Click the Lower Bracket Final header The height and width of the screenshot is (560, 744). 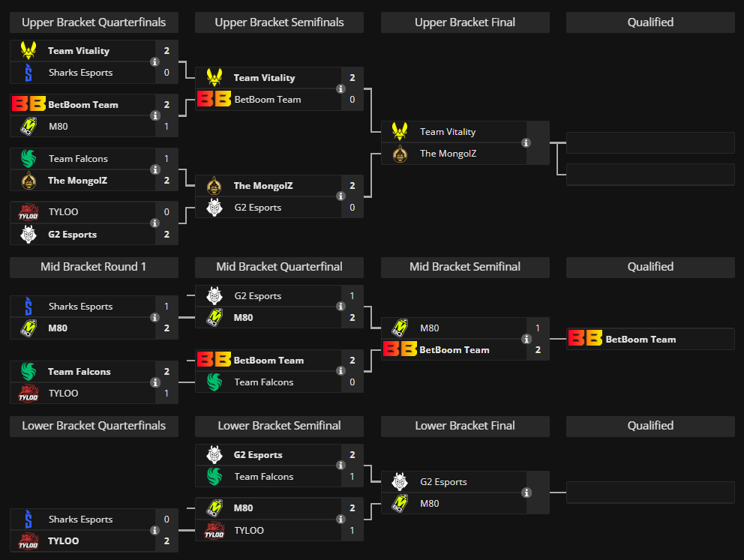tap(465, 426)
